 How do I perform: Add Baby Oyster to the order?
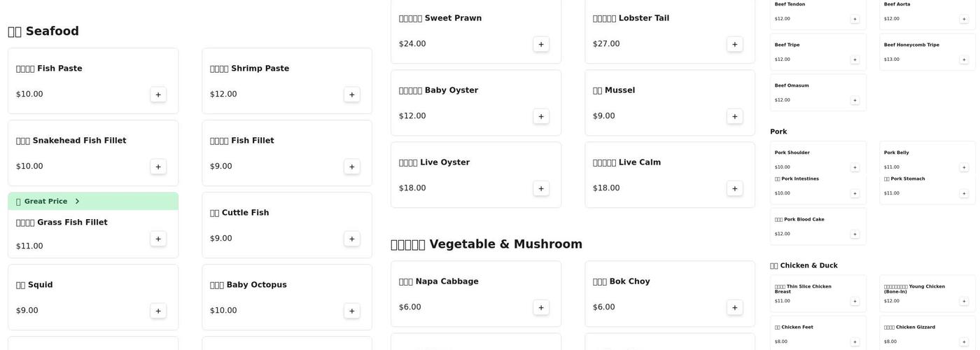[x=541, y=116]
